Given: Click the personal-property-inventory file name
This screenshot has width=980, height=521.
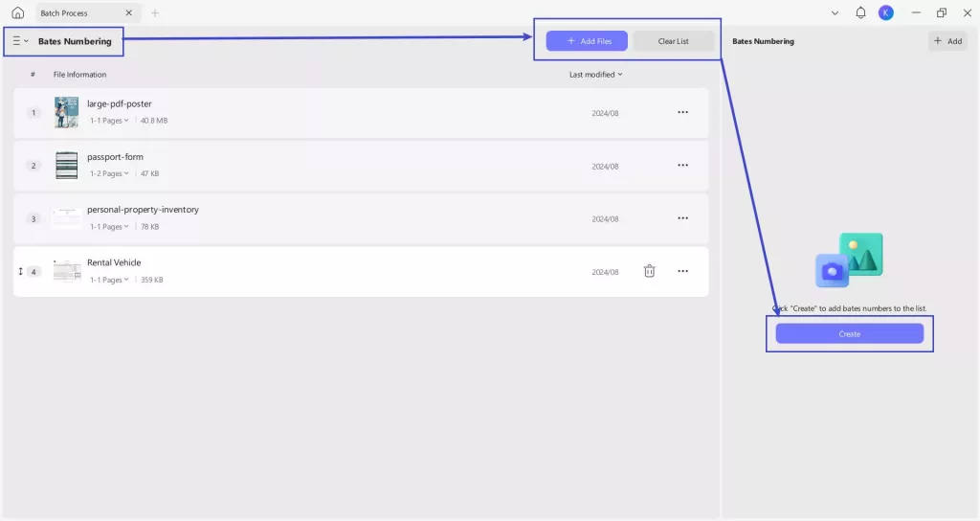Looking at the screenshot, I should (x=144, y=210).
